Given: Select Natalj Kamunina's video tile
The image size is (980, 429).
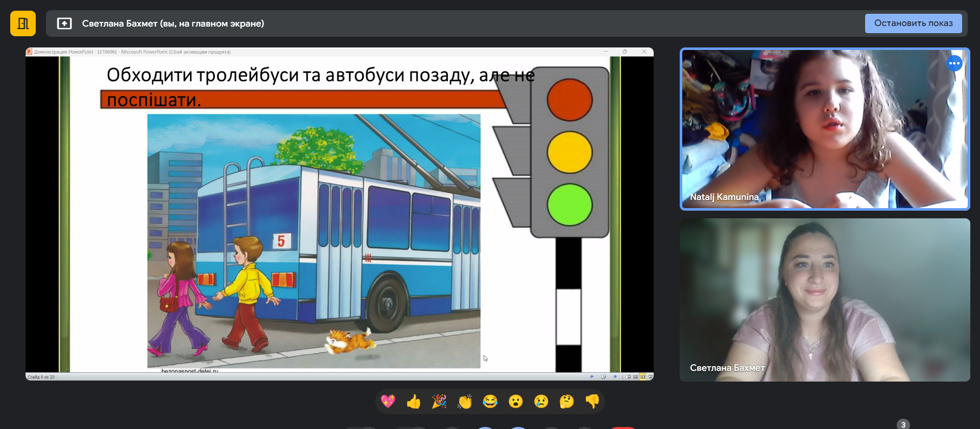Looking at the screenshot, I should pyautogui.click(x=824, y=129).
